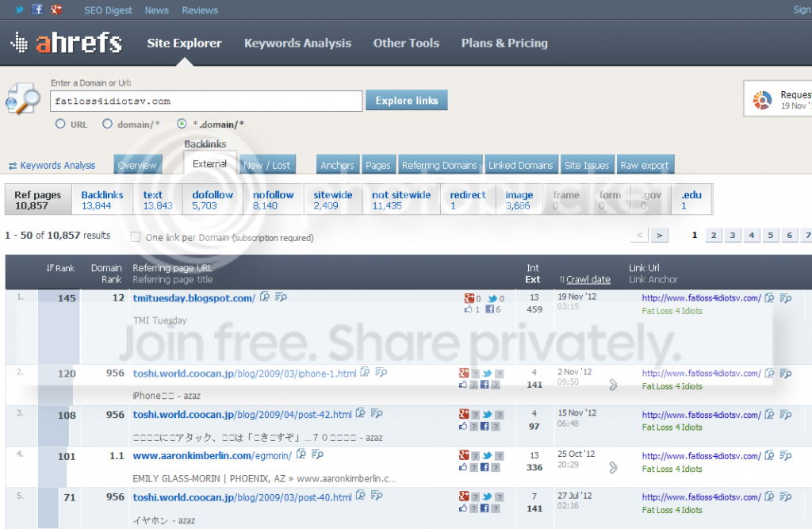Click the ahrefs logo

point(67,43)
